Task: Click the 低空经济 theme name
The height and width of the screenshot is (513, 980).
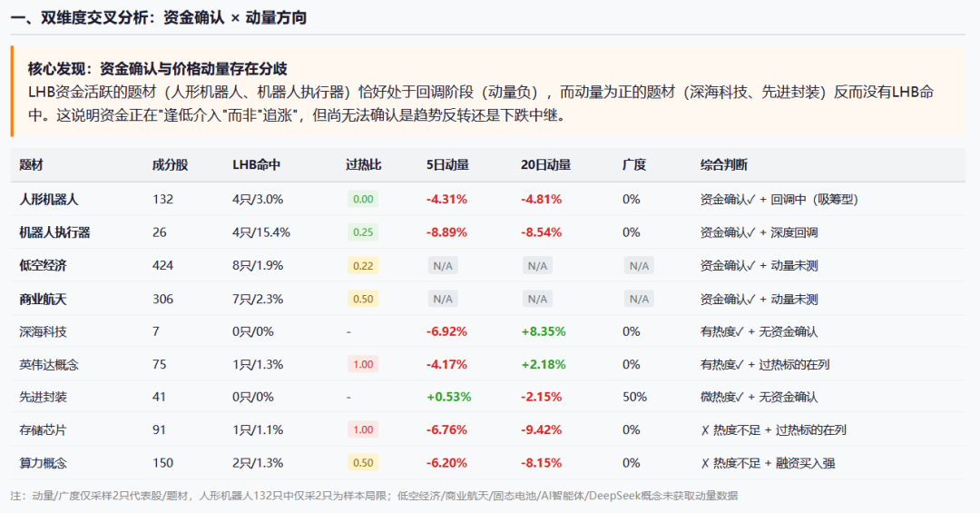Action: coord(44,266)
